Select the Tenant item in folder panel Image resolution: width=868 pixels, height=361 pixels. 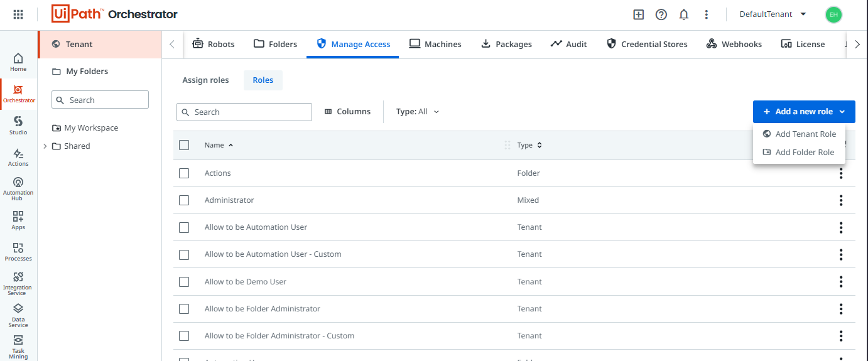[x=100, y=45]
